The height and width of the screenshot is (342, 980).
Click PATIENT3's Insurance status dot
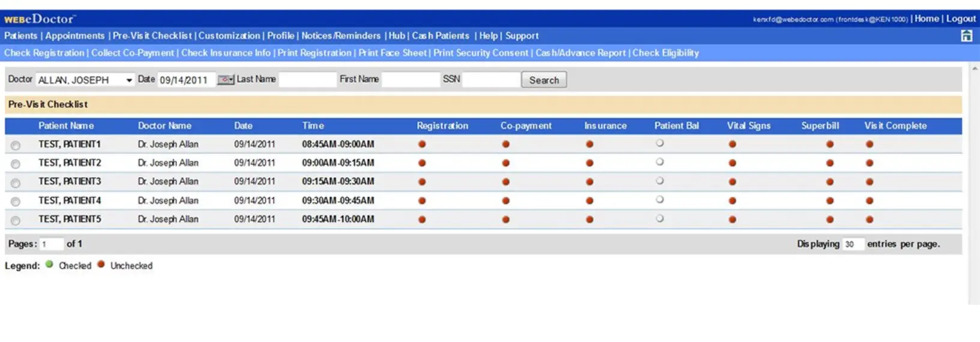point(589,182)
